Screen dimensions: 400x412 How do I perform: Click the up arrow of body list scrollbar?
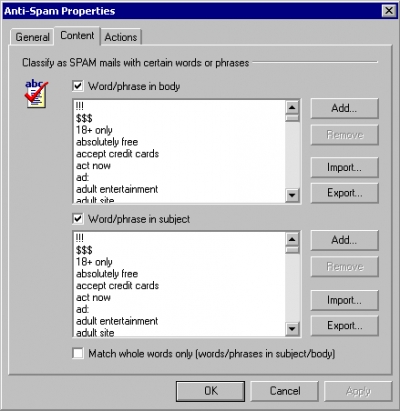coord(292,107)
